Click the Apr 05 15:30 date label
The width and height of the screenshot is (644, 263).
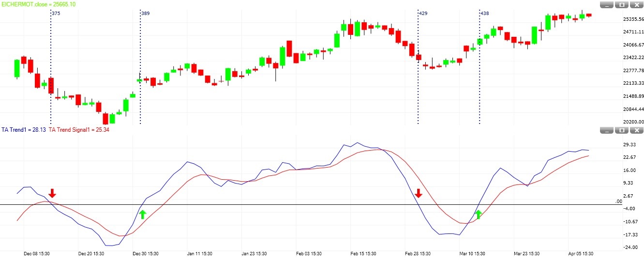click(580, 253)
